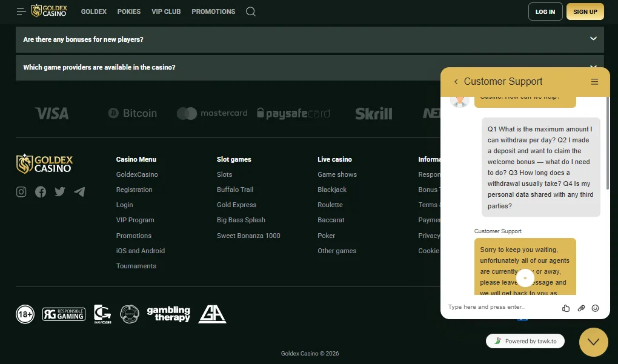The height and width of the screenshot is (364, 618).
Task: Click the Bitcoin payment logo
Action: tap(133, 113)
